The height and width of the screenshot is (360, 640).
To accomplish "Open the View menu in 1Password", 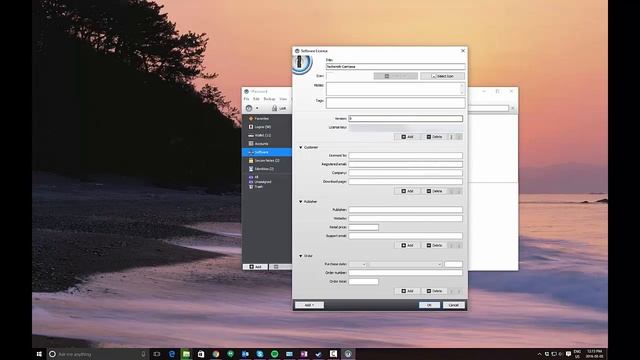I will click(283, 99).
